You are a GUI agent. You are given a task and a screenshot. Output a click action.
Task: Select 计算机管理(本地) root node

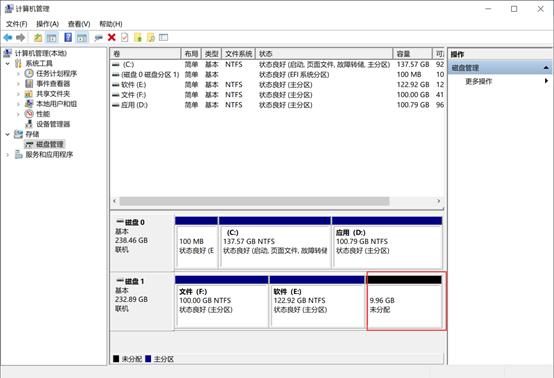40,53
